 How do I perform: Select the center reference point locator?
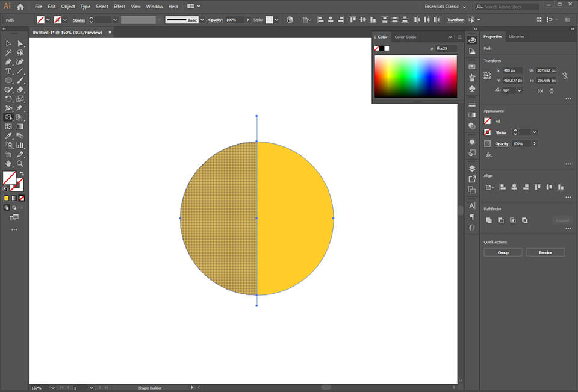(x=488, y=75)
